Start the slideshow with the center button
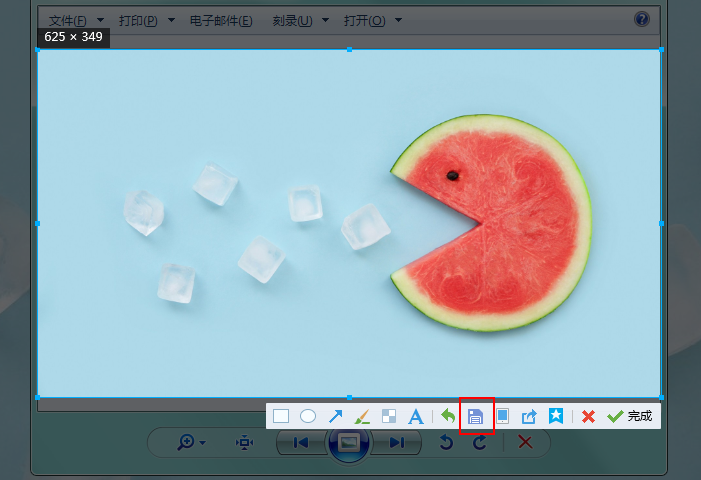The image size is (701, 480). [x=349, y=443]
